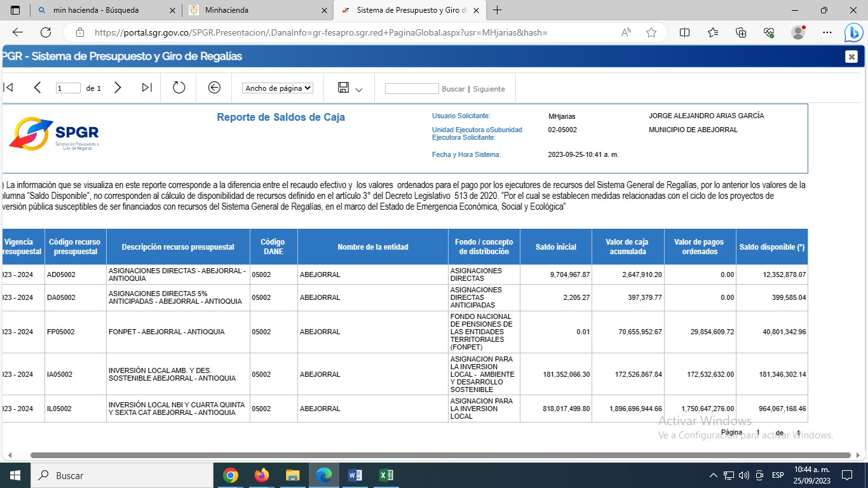
Task: Open read aloud icon in address bar
Action: 626,32
